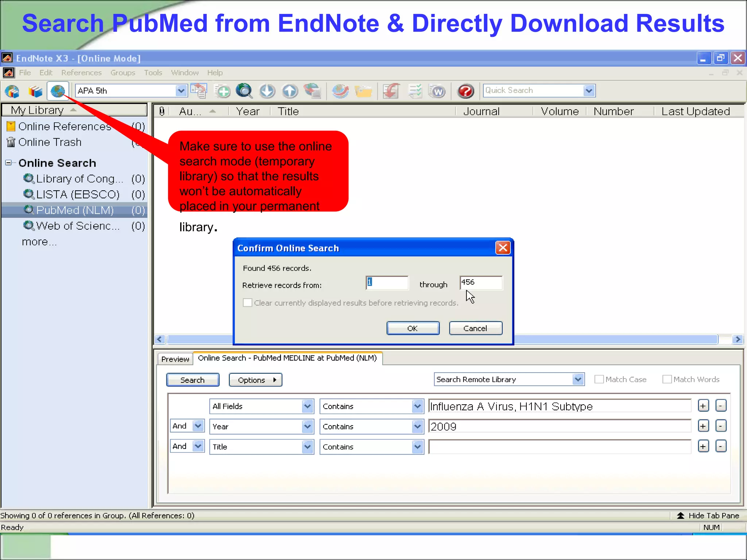Click the New Reference plus icon
The width and height of the screenshot is (747, 560).
click(x=222, y=91)
